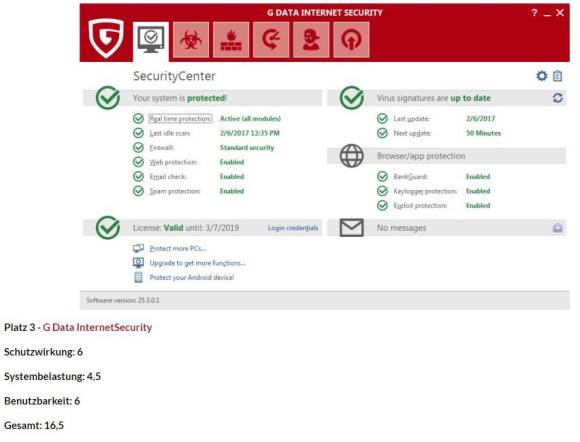Open Real time protection options

click(180, 119)
